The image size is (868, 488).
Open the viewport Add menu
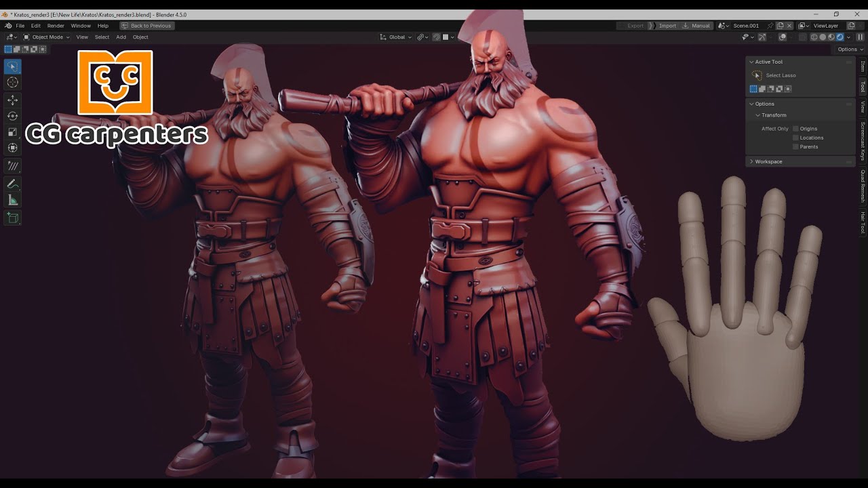coord(121,37)
